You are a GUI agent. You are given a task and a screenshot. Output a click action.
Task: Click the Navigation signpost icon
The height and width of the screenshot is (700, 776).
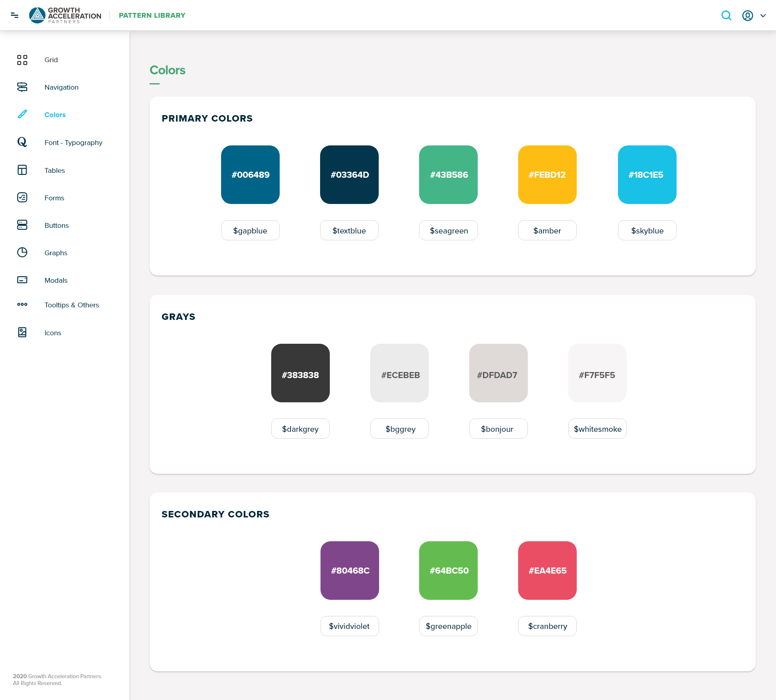pyautogui.click(x=22, y=87)
